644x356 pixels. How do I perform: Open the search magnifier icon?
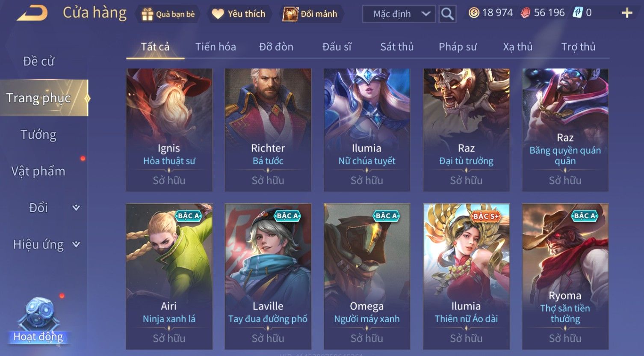click(x=447, y=14)
